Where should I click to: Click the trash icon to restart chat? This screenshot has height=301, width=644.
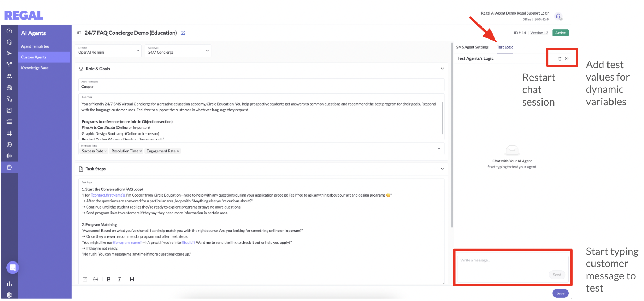point(560,58)
